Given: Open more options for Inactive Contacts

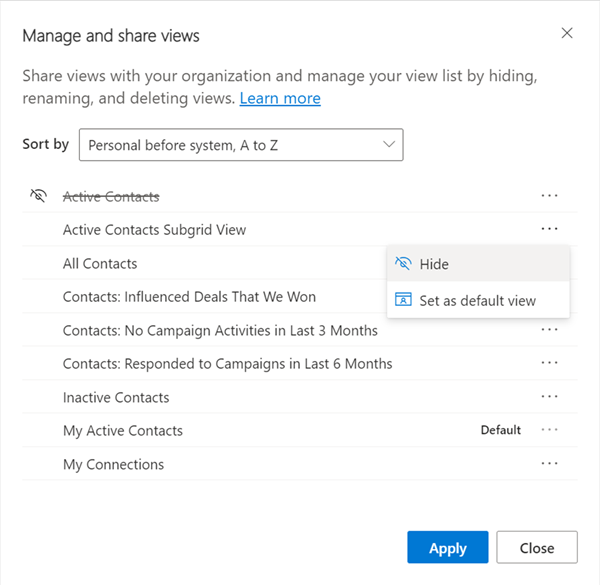Looking at the screenshot, I should point(548,397).
